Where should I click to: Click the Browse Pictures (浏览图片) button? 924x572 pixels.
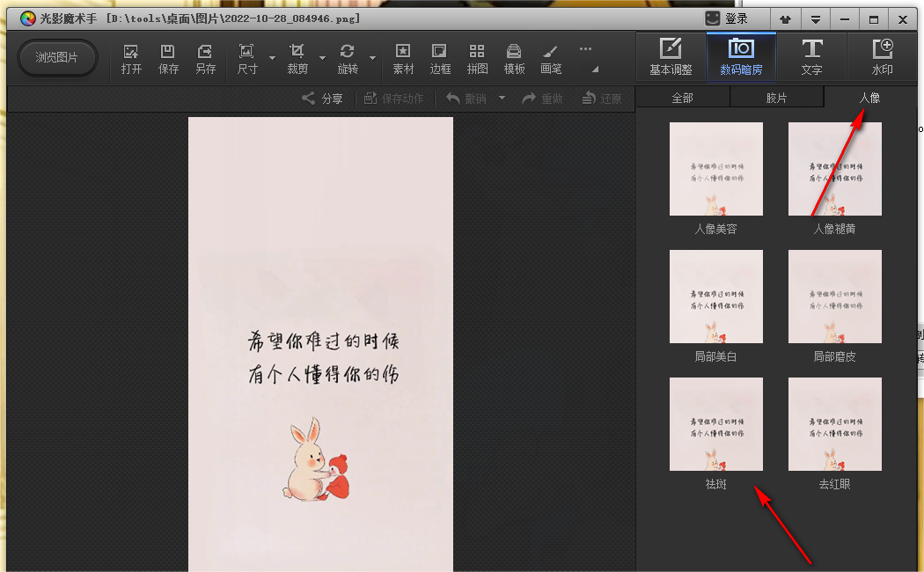coord(57,57)
